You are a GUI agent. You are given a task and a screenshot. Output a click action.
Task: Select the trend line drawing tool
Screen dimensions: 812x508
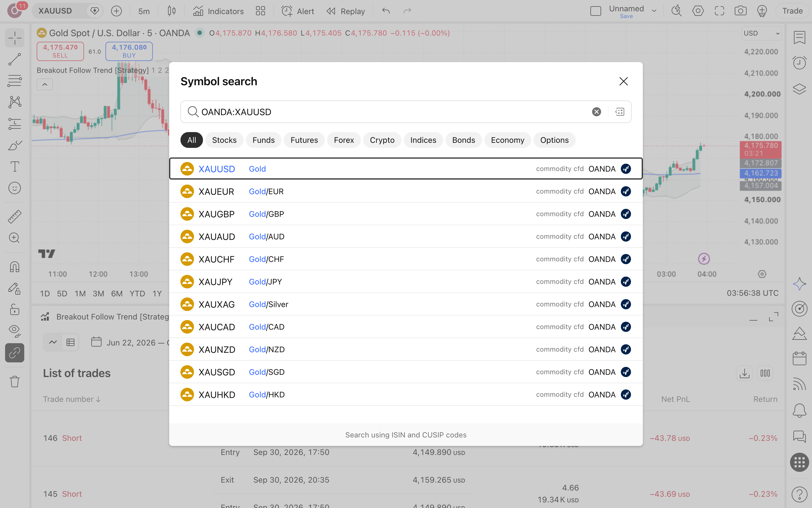coord(14,60)
